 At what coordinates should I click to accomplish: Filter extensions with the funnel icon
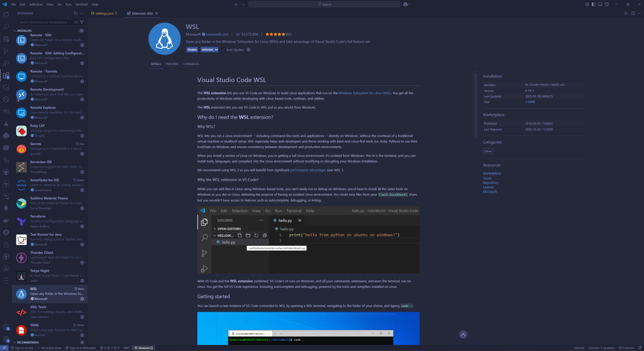point(82,22)
